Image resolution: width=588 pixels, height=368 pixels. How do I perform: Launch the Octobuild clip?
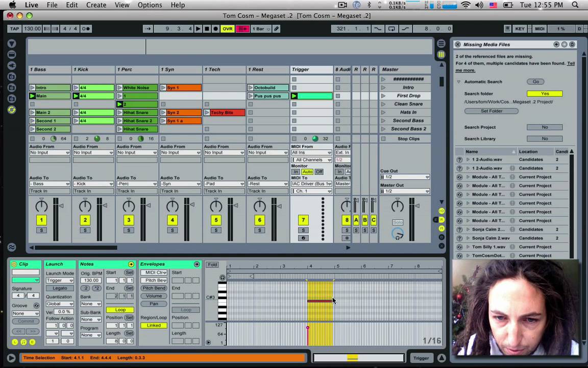(x=251, y=87)
